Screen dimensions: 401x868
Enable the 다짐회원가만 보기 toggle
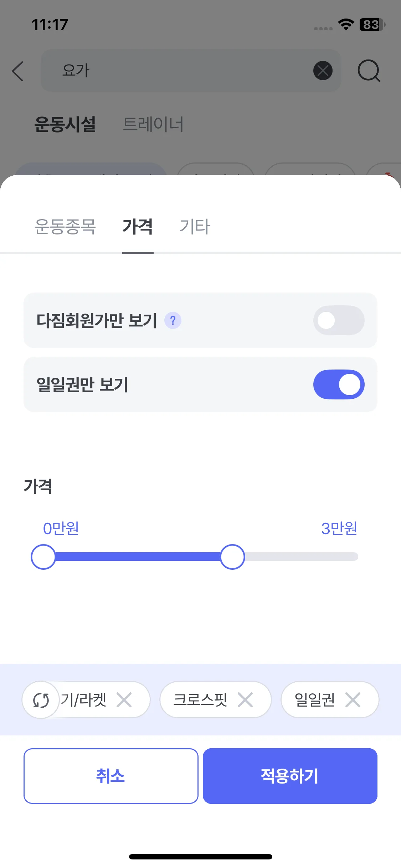pyautogui.click(x=339, y=320)
